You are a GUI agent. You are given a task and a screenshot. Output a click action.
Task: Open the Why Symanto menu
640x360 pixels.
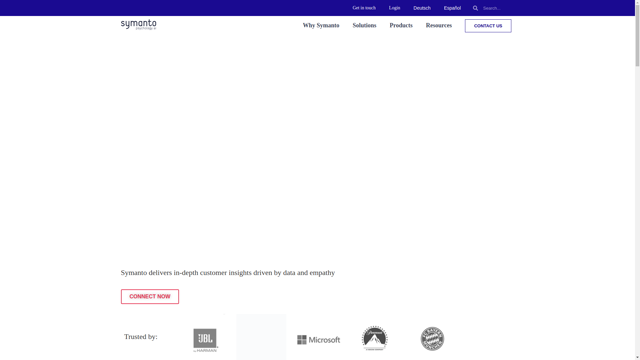pos(321,25)
